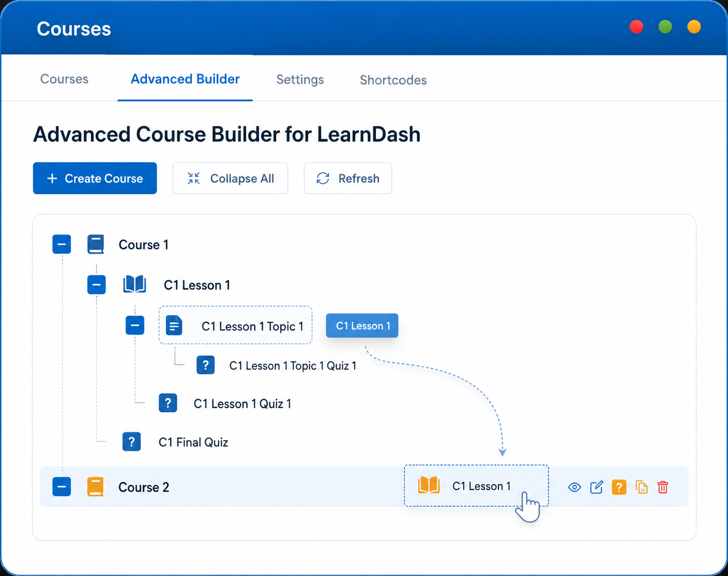Viewport: 728px width, 576px height.
Task: View Course 2 with the eye icon
Action: [x=574, y=487]
